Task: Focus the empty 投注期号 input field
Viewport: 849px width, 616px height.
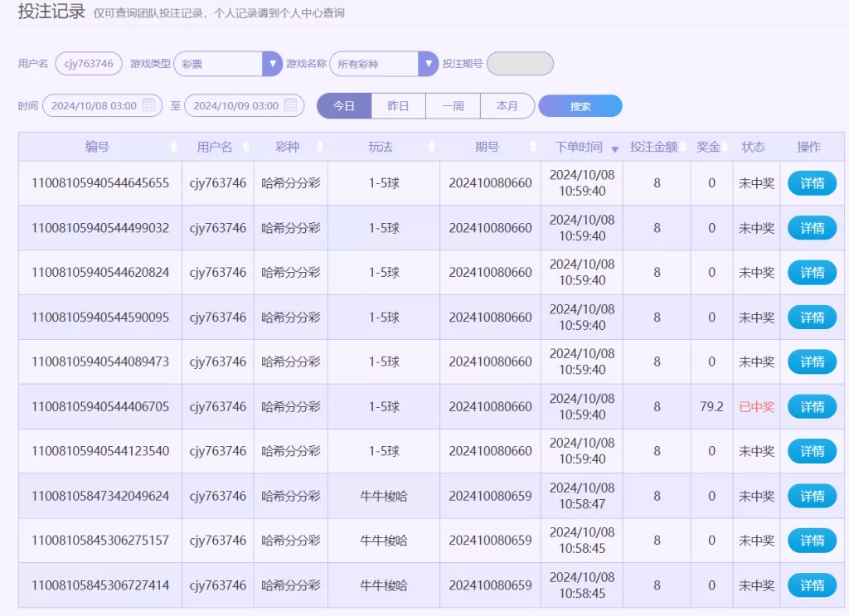Action: (520, 64)
